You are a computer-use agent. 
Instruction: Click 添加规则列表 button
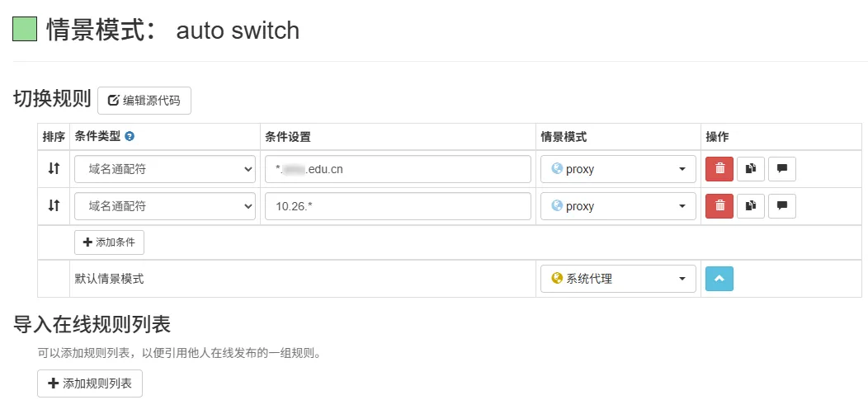(x=90, y=383)
